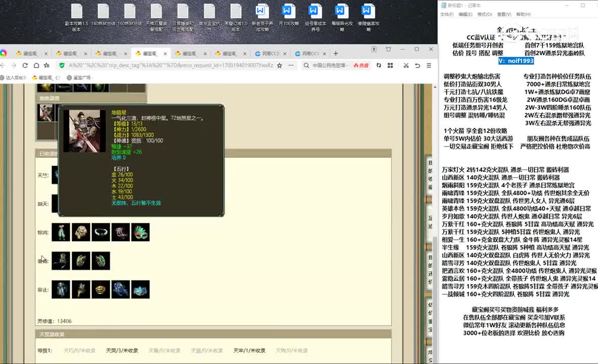Open the address bar three-dots menu
The height and width of the screenshot is (364, 598).
[291, 66]
